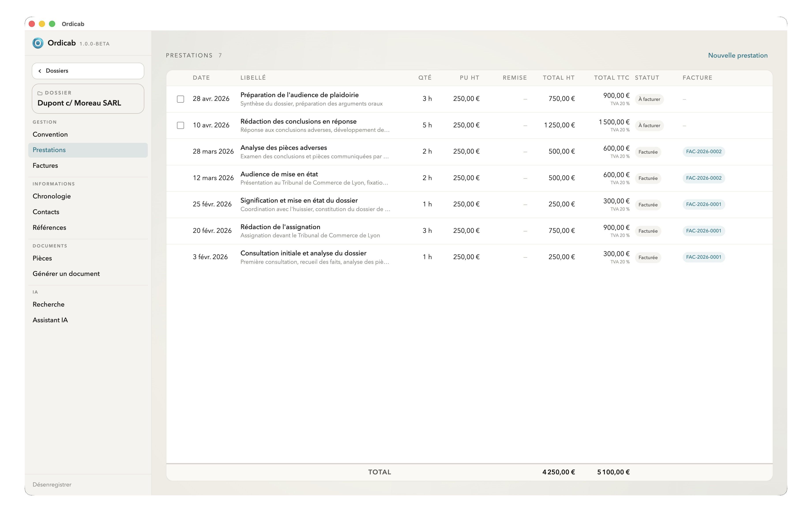
Task: Click the red close window button
Action: coord(32,24)
